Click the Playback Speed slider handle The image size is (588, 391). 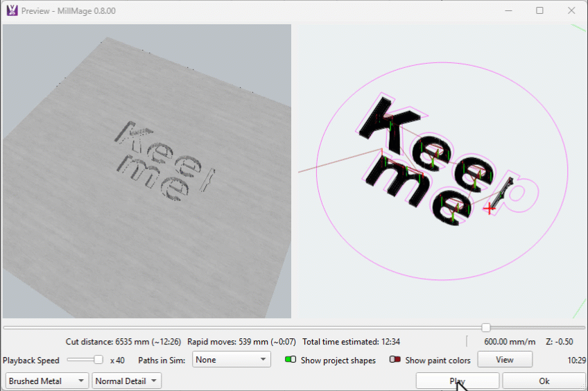pos(98,360)
